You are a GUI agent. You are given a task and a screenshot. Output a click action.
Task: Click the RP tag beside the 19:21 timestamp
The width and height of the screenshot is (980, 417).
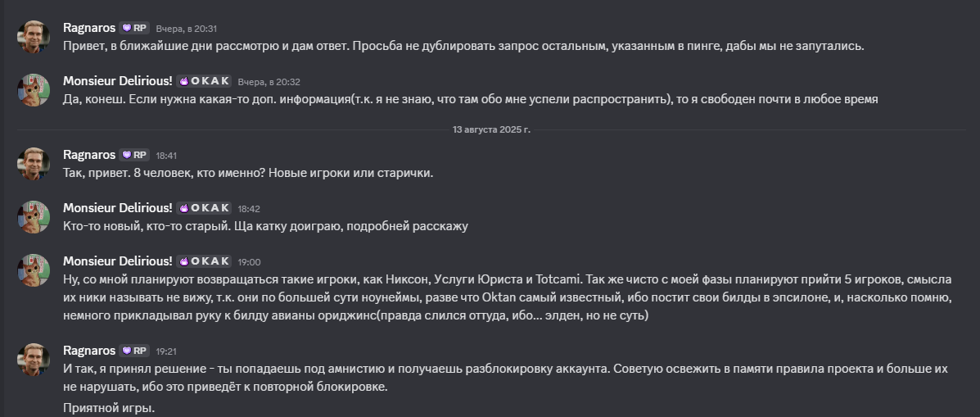[x=134, y=351]
